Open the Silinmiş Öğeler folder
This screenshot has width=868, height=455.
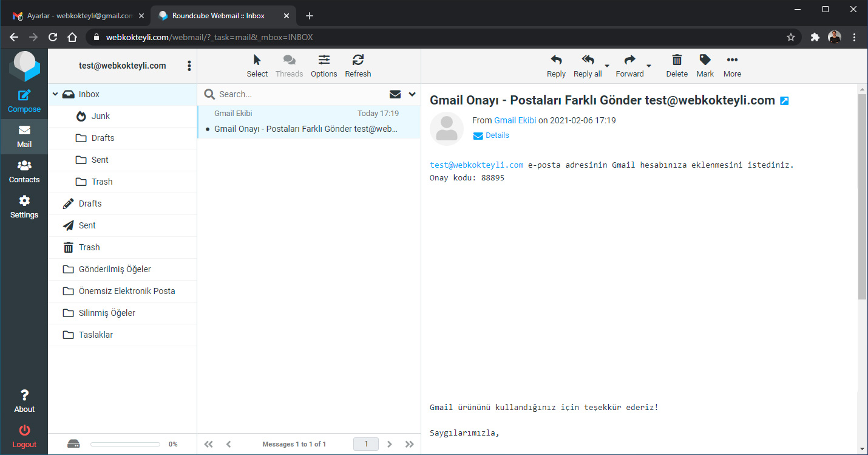pos(122,313)
